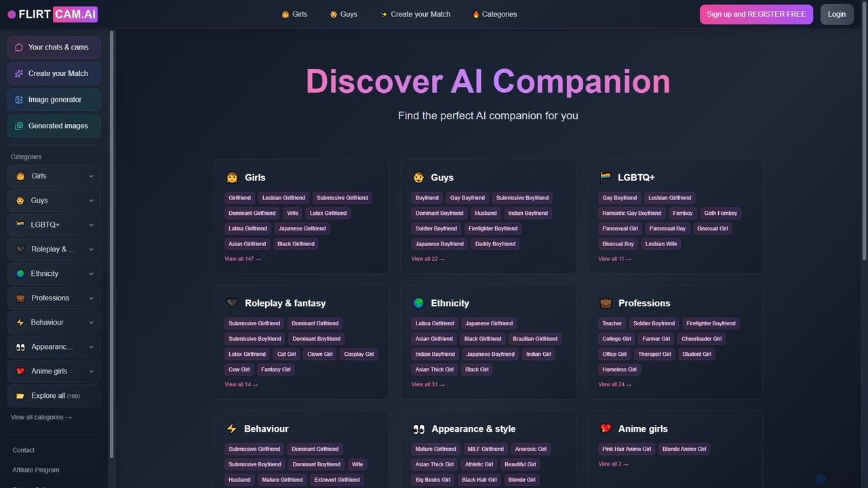This screenshot has height=488, width=868.
Task: Click the Guys card header emoji icon
Action: 418,178
